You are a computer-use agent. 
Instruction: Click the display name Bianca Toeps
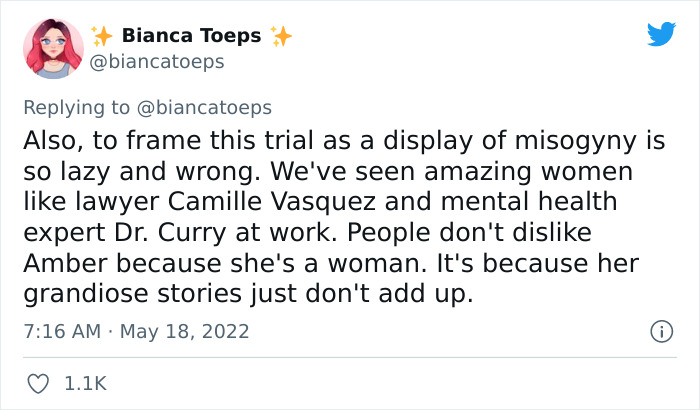[x=191, y=36]
